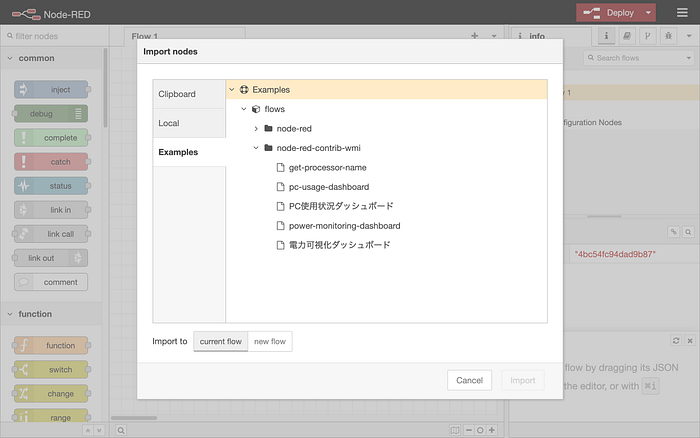Image resolution: width=700 pixels, height=438 pixels.
Task: Switch to the Examples import tab
Action: [189, 152]
